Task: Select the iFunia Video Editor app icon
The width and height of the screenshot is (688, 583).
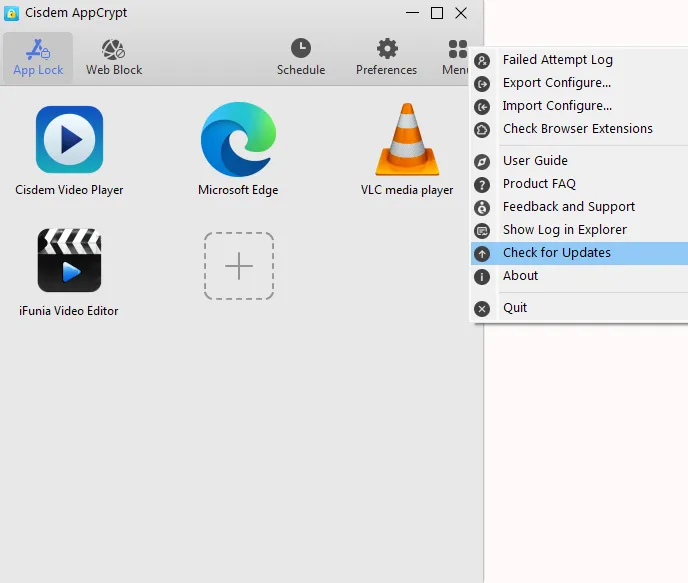Action: (69, 260)
